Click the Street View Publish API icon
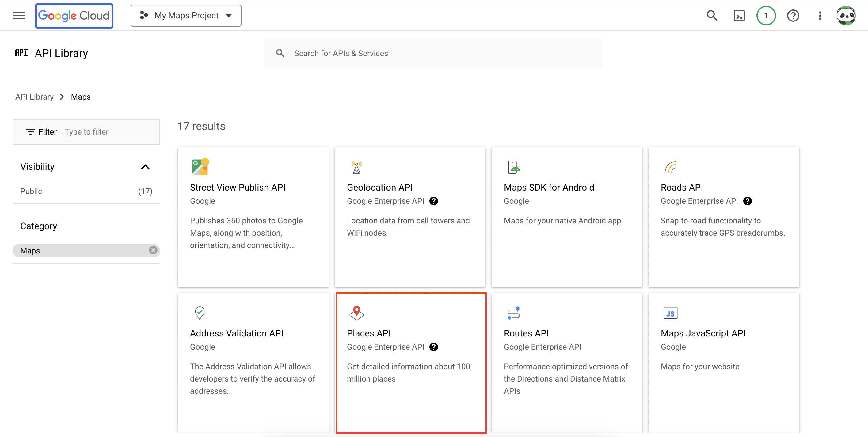The height and width of the screenshot is (437, 868). [x=200, y=167]
